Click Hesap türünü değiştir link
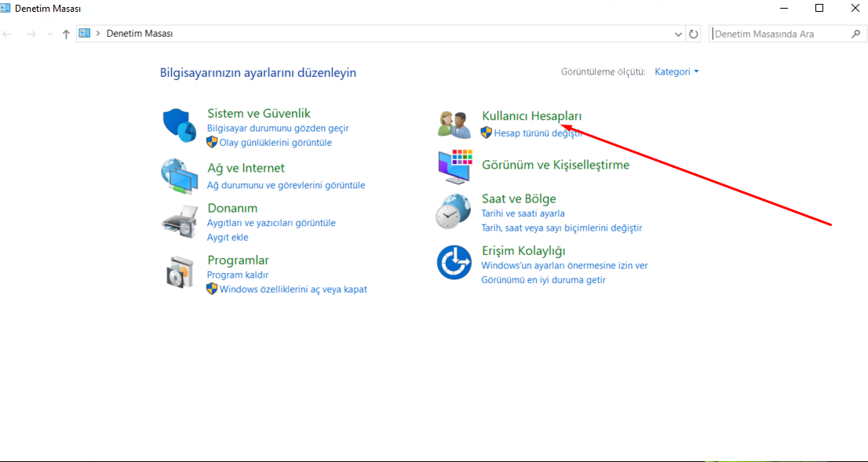 click(x=538, y=133)
